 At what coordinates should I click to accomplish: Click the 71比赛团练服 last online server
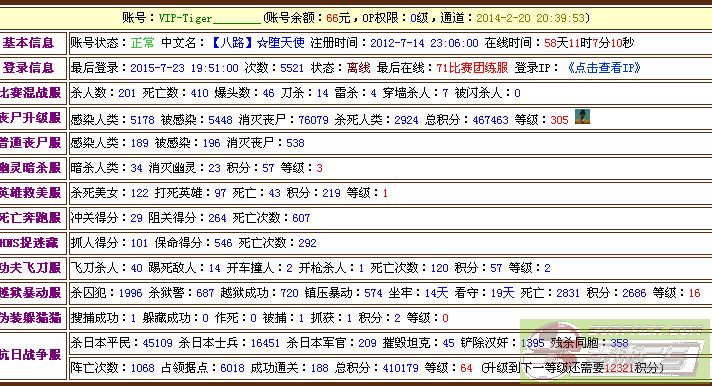(x=472, y=68)
